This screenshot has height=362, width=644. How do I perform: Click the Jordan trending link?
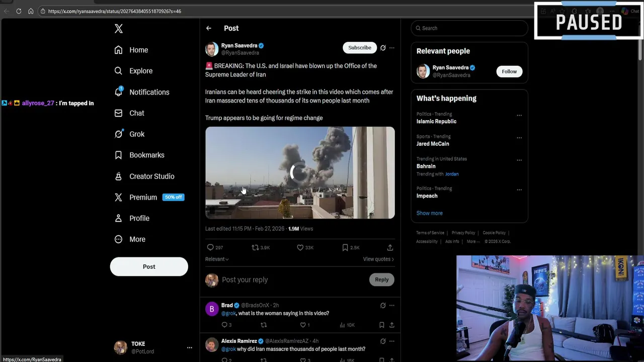point(452,174)
